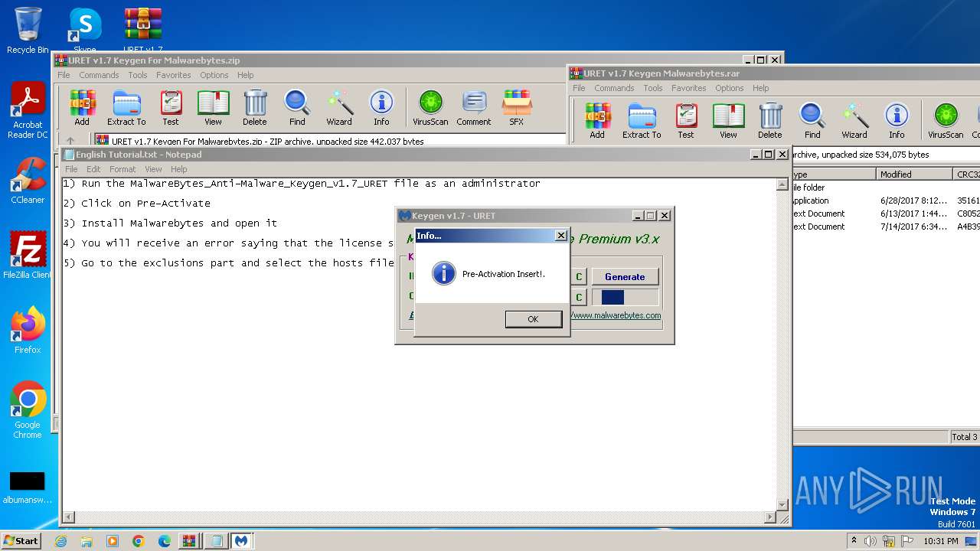980x551 pixels.
Task: Confirm the Info dialog with OK
Action: (533, 319)
